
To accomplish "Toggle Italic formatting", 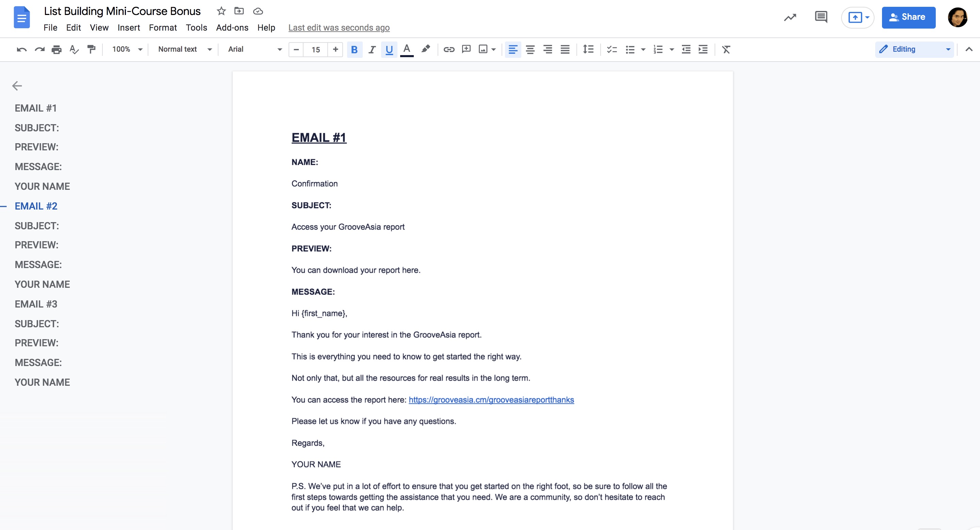I will tap(372, 49).
